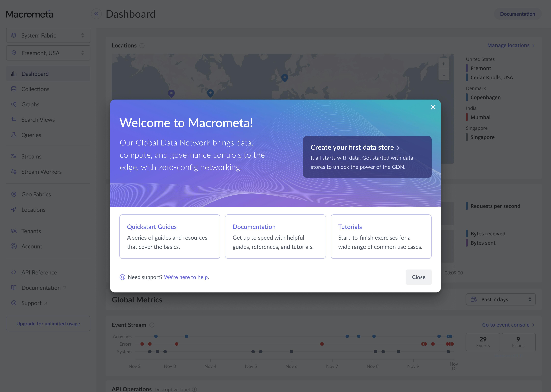
Task: Open Streams in the sidebar
Action: pos(48,156)
